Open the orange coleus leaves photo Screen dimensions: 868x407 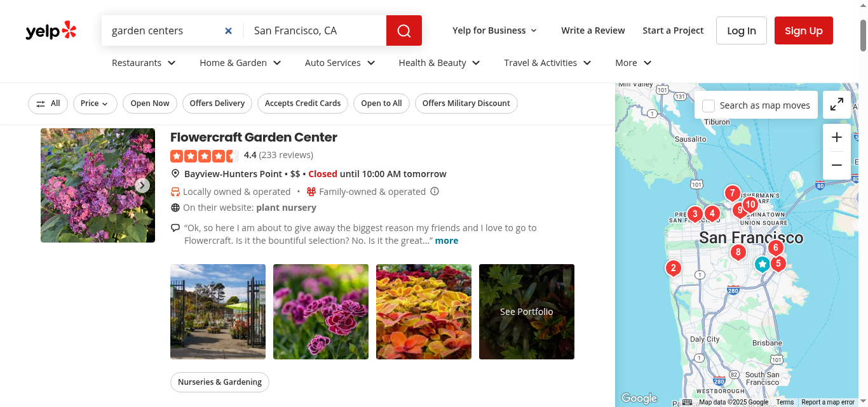(424, 312)
